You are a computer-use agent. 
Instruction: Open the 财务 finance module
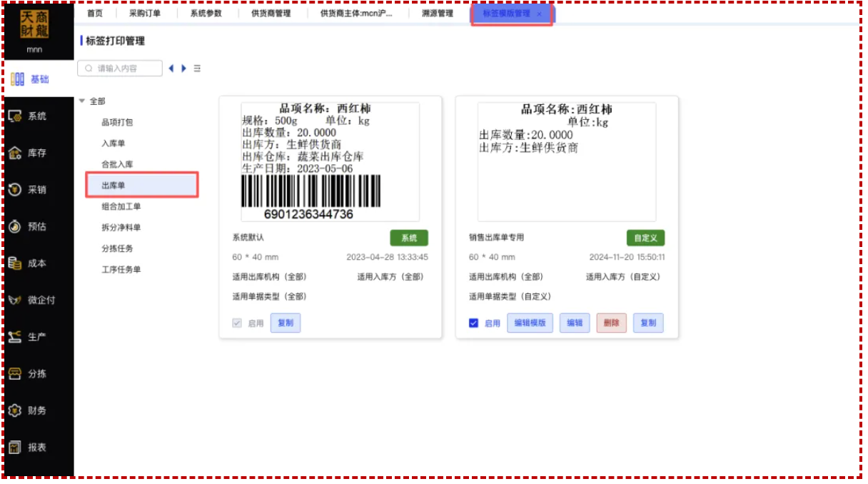point(29,411)
